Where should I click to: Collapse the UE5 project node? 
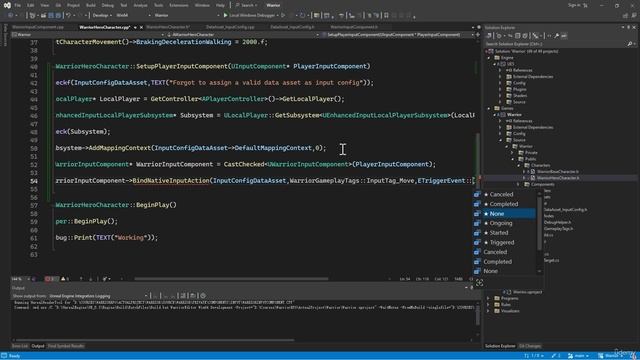point(495,64)
